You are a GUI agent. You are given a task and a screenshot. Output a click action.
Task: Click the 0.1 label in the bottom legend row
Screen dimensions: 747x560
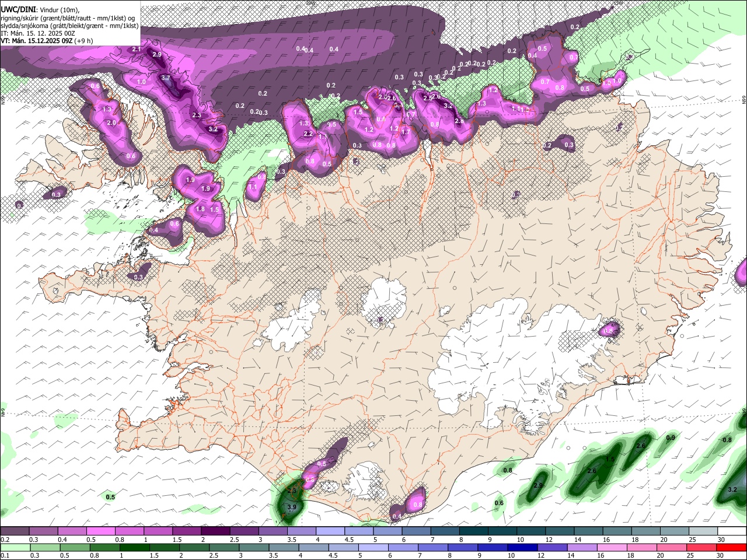point(5,556)
